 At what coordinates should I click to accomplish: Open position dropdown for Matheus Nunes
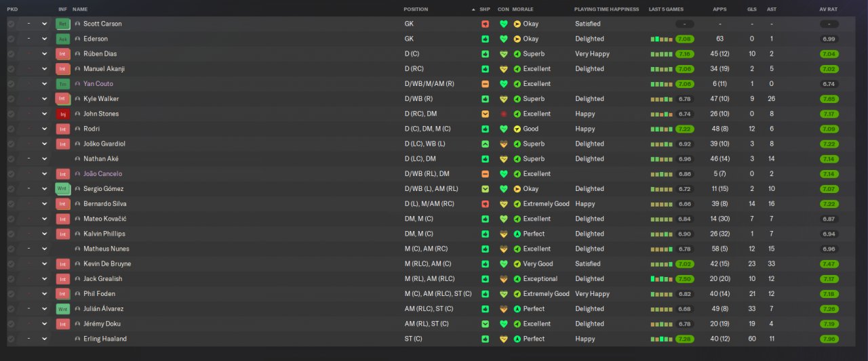45,249
